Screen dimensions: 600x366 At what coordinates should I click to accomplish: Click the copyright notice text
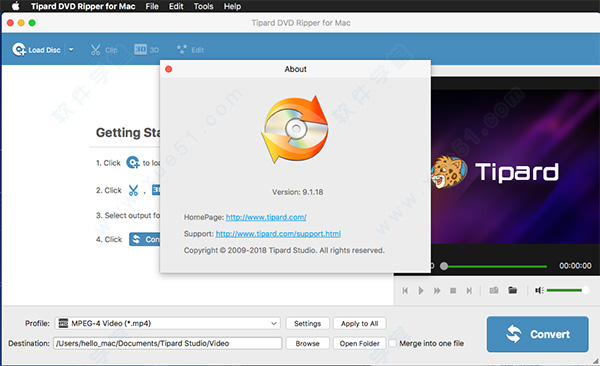pos(284,250)
